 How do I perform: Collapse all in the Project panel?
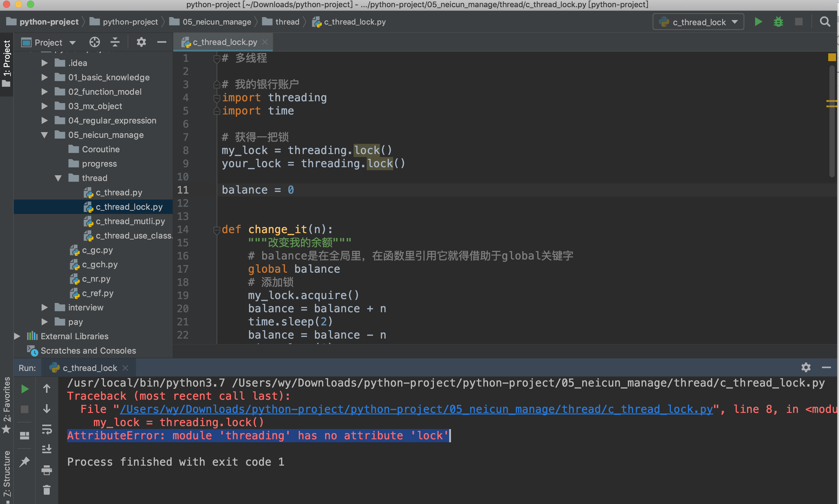(115, 43)
